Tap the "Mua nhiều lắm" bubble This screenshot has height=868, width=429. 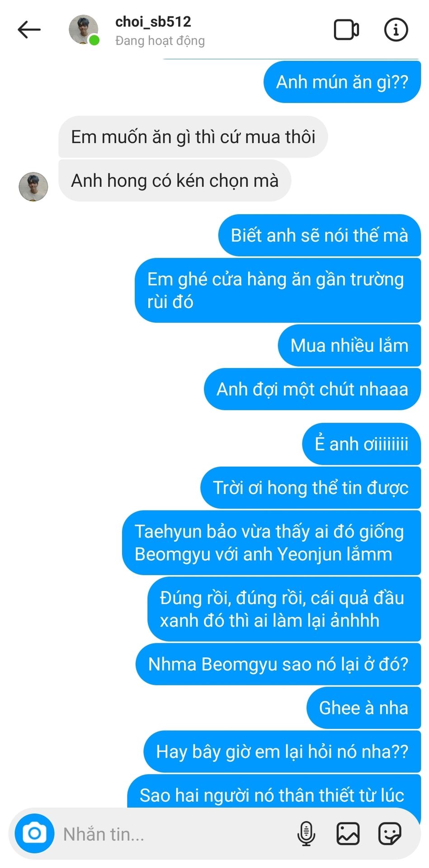349,345
